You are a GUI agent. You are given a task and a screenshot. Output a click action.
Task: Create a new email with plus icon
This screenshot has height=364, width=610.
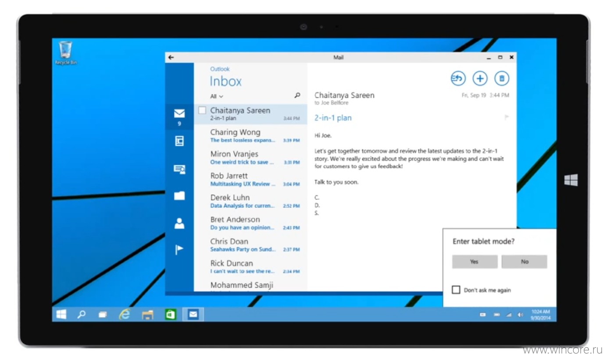click(480, 78)
